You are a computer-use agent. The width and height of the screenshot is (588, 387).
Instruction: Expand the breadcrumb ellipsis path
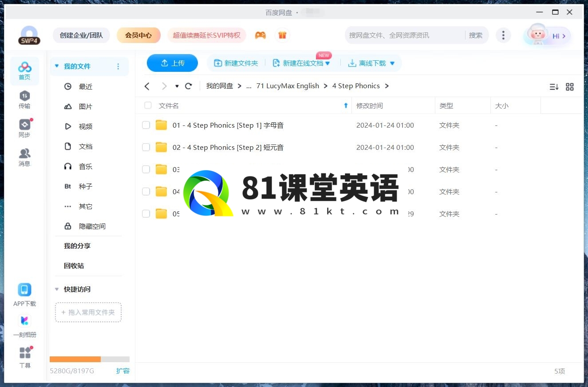pos(249,86)
